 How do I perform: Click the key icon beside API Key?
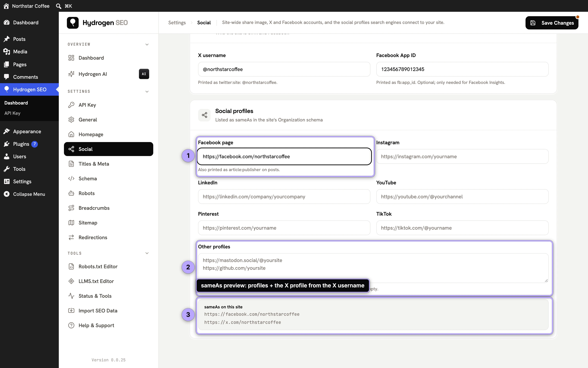coord(71,105)
